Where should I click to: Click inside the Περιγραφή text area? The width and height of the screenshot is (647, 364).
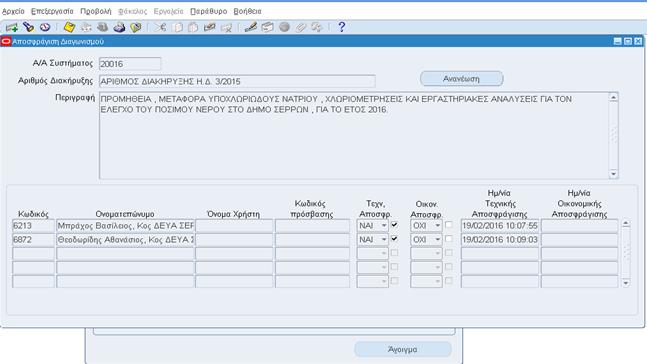[x=354, y=136]
